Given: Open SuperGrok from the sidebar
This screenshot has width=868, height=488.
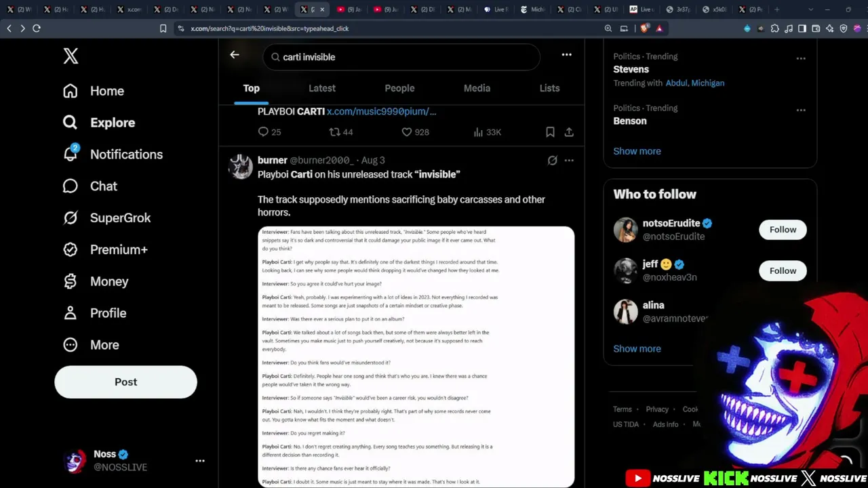Looking at the screenshot, I should click(x=106, y=218).
